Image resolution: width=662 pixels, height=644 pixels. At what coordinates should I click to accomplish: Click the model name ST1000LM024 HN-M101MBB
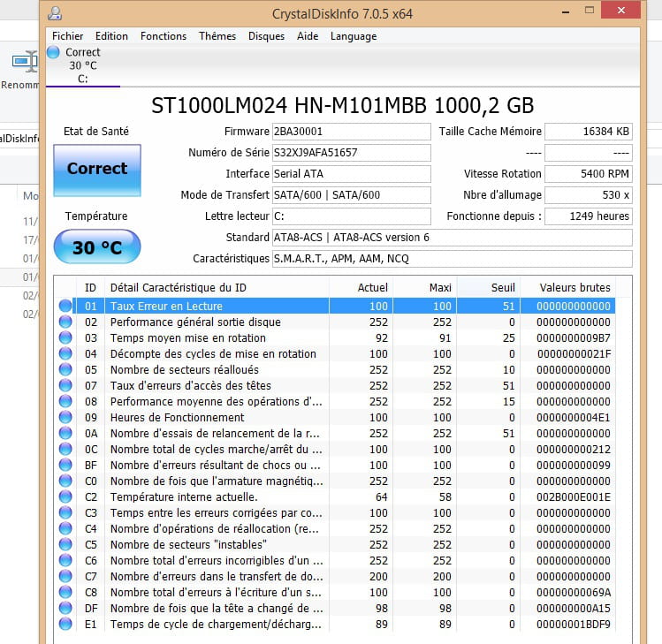tap(289, 105)
